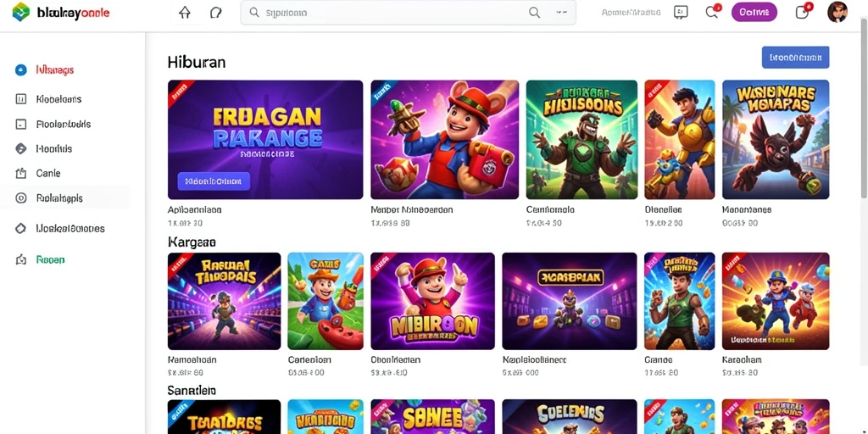
Task: Focus the top search input field
Action: (x=408, y=13)
